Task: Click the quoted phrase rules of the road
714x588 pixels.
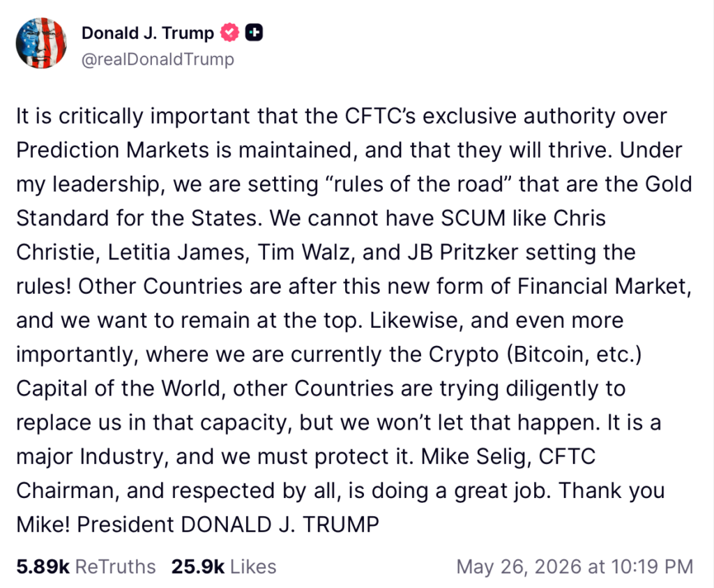Action: (418, 184)
